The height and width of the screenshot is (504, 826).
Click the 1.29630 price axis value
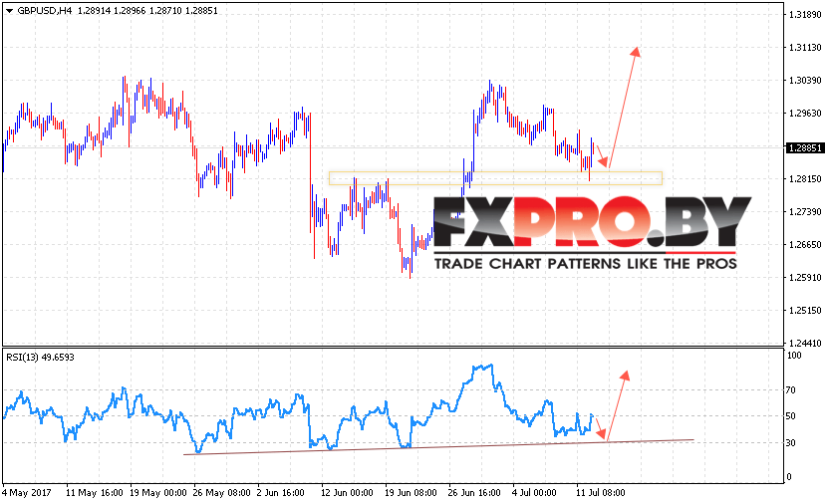(805, 114)
